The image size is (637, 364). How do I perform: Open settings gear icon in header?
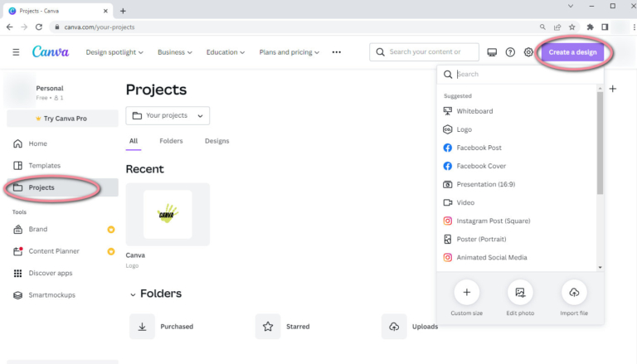click(x=528, y=52)
